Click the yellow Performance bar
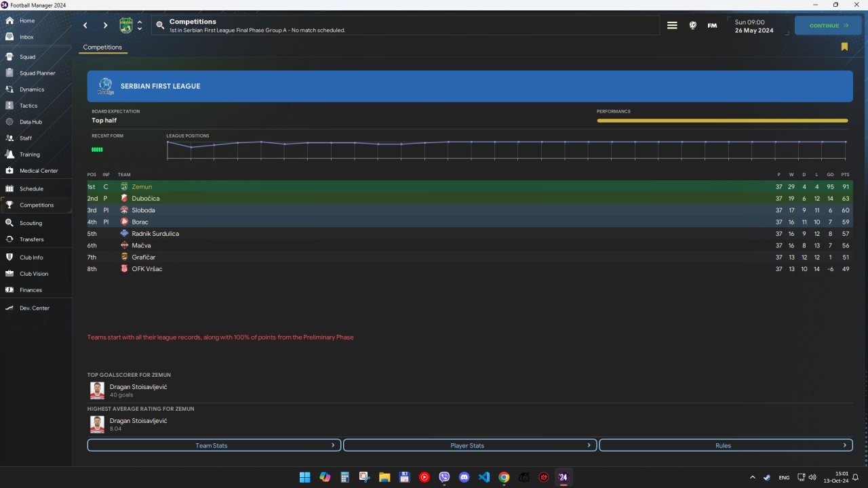The image size is (868, 488). pos(722,121)
